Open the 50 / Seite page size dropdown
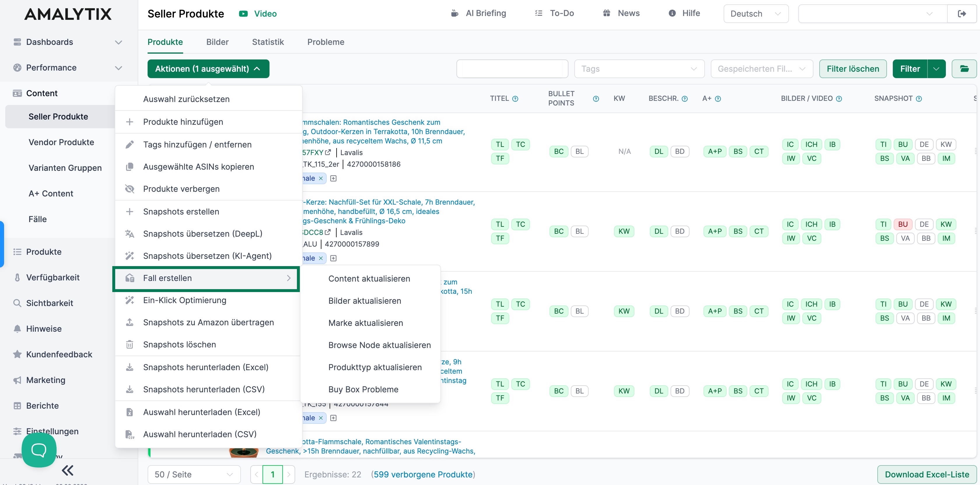980x485 pixels. (x=194, y=474)
